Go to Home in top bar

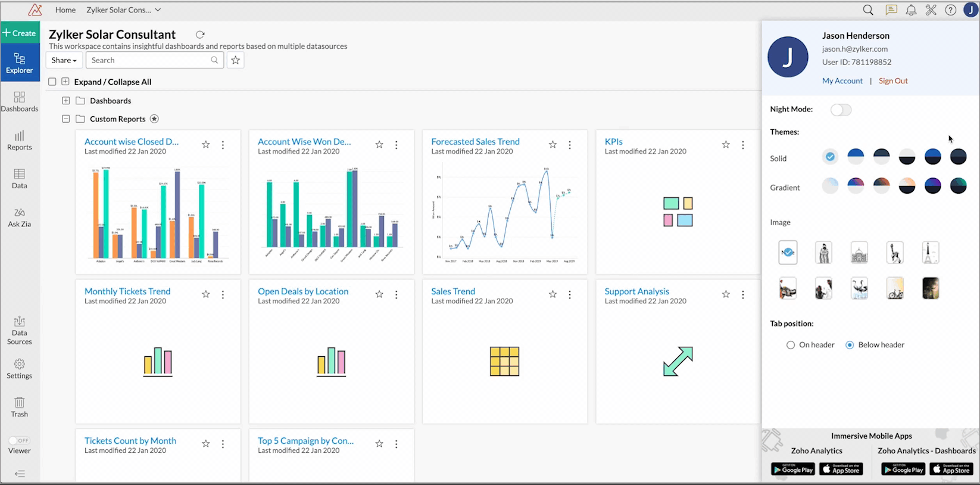65,10
